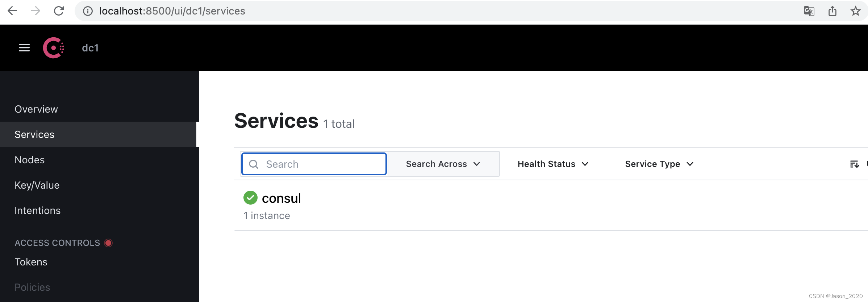Bookmark page with the star icon
Image resolution: width=868 pixels, height=302 pixels.
point(855,11)
